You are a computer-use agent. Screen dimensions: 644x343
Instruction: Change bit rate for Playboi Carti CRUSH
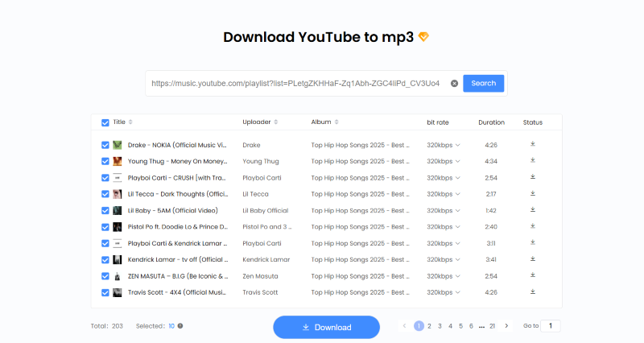[444, 178]
